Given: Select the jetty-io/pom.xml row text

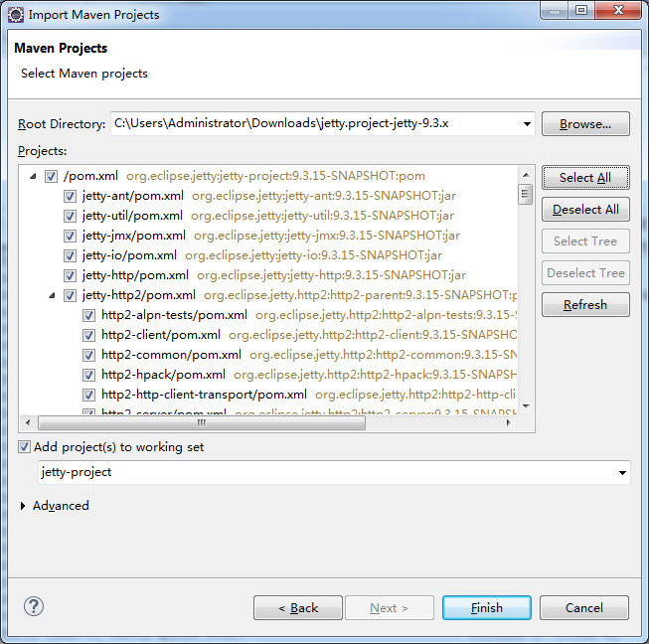Looking at the screenshot, I should coord(129,255).
